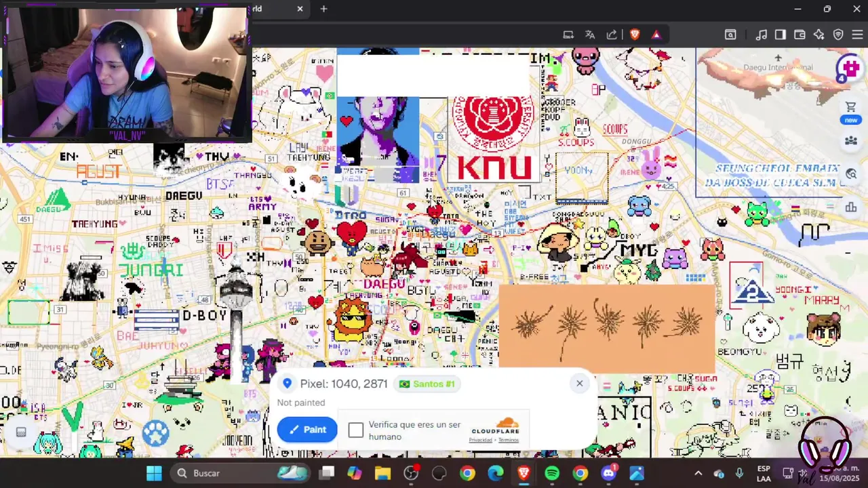This screenshot has height=488, width=868.
Task: Open the explore search globe icon
Action: point(851,174)
